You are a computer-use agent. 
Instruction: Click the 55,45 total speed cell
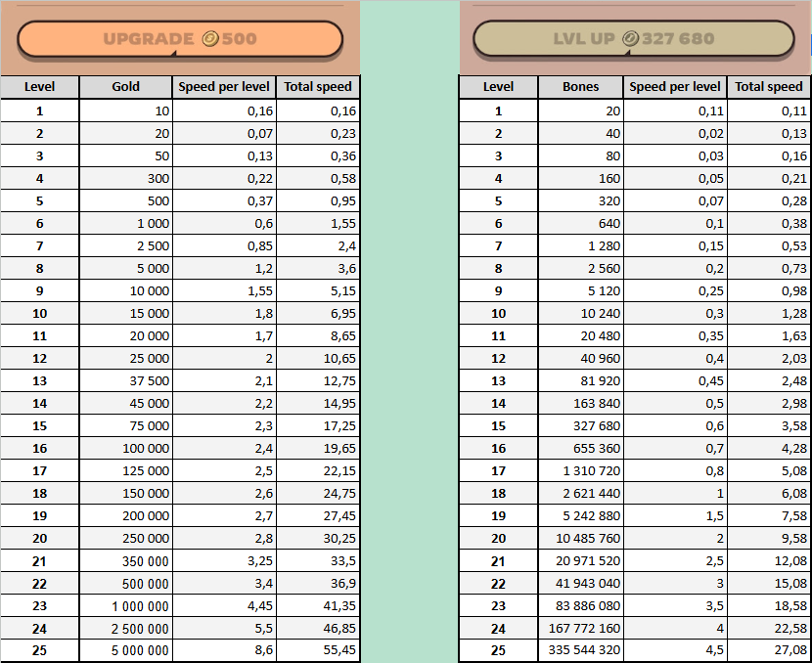tap(318, 650)
